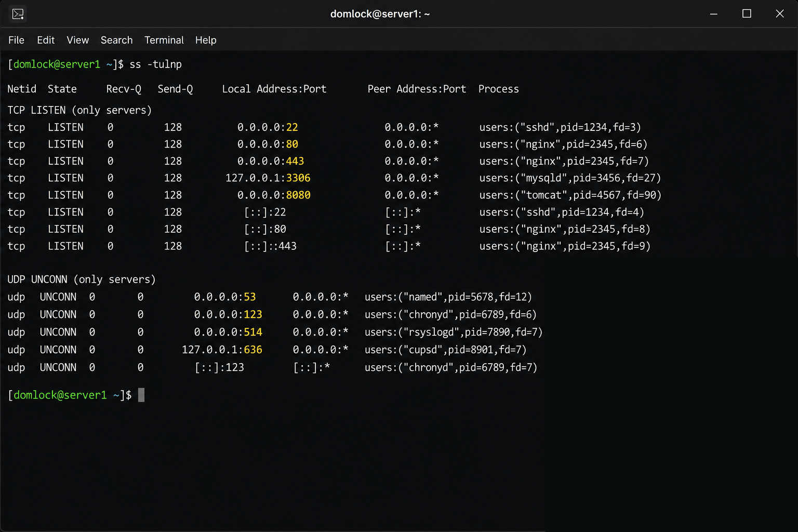Click the chronyd process entry with fd=7

[x=451, y=368]
